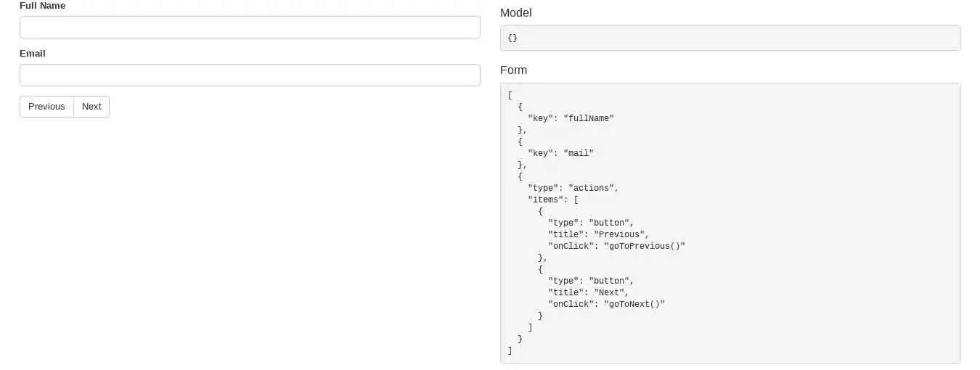Click the "mail" key line in Form JSON

(560, 153)
